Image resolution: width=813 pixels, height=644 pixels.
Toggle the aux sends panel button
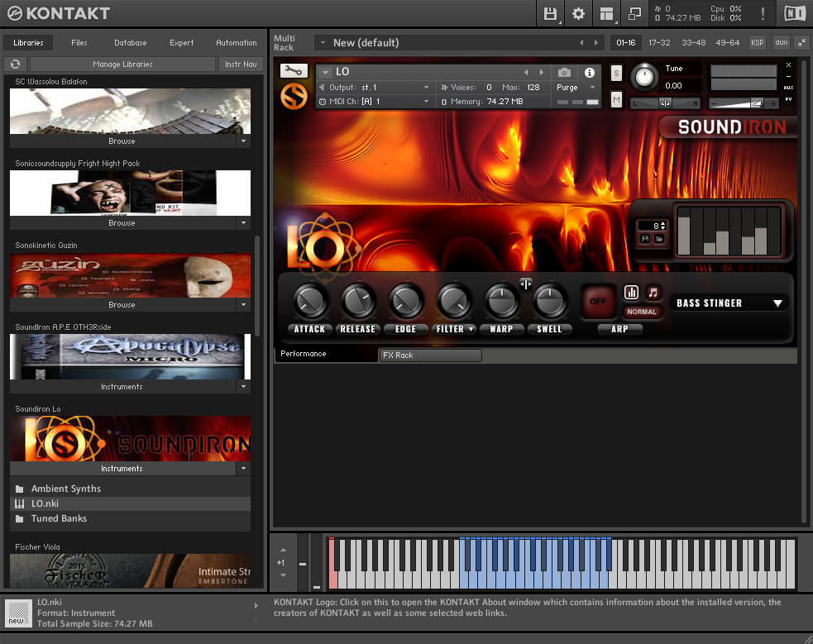pos(782,42)
